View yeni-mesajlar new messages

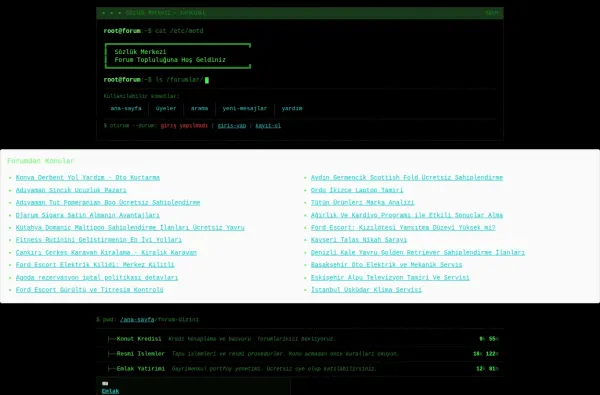click(x=245, y=109)
